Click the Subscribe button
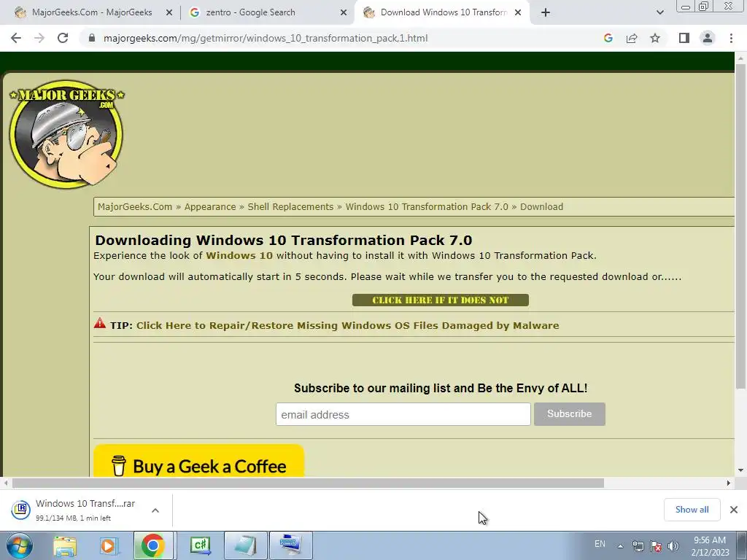 (569, 414)
